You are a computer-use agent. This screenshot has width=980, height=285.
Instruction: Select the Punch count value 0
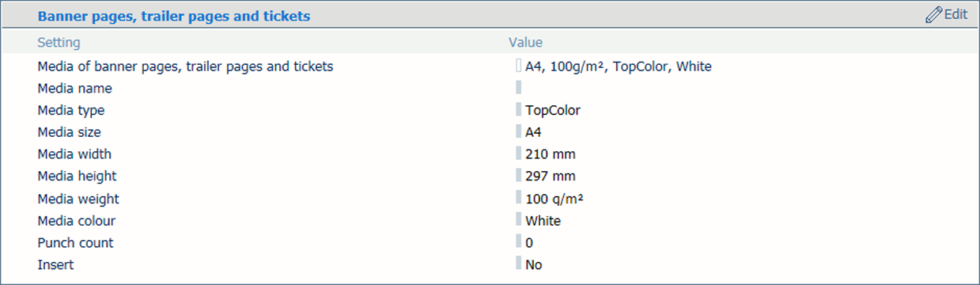coord(529,243)
